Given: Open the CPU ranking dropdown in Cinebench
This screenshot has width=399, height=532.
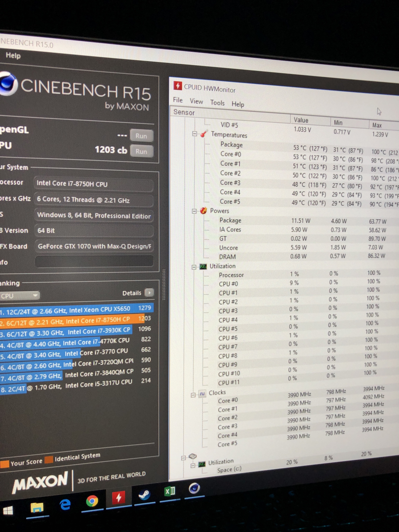Looking at the screenshot, I should 19,296.
